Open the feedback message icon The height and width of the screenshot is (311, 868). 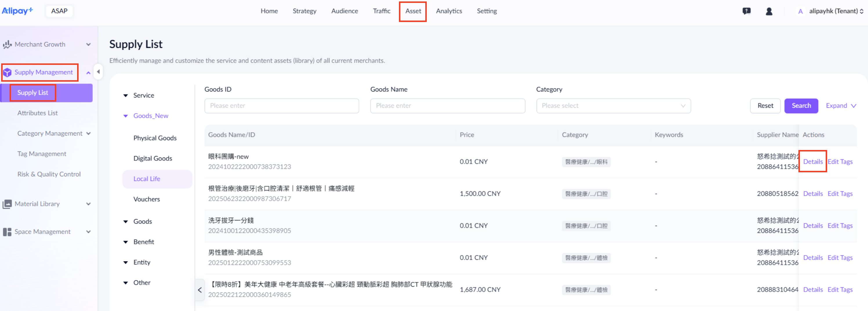(x=746, y=11)
